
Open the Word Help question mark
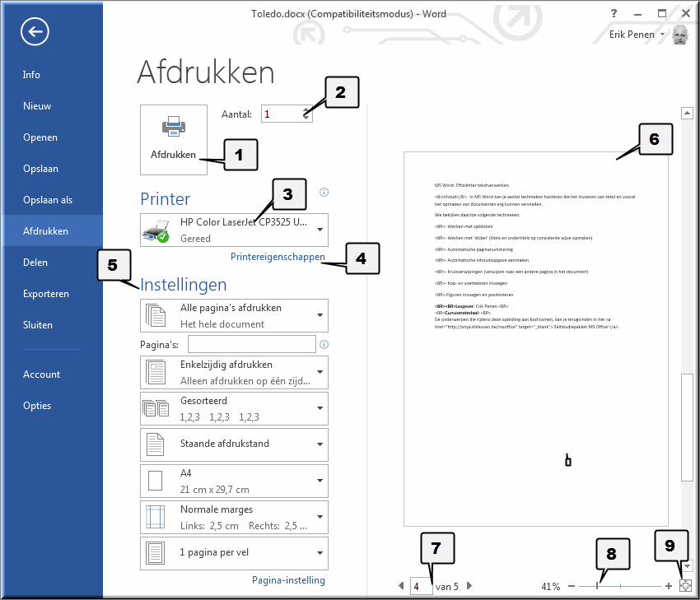point(614,13)
